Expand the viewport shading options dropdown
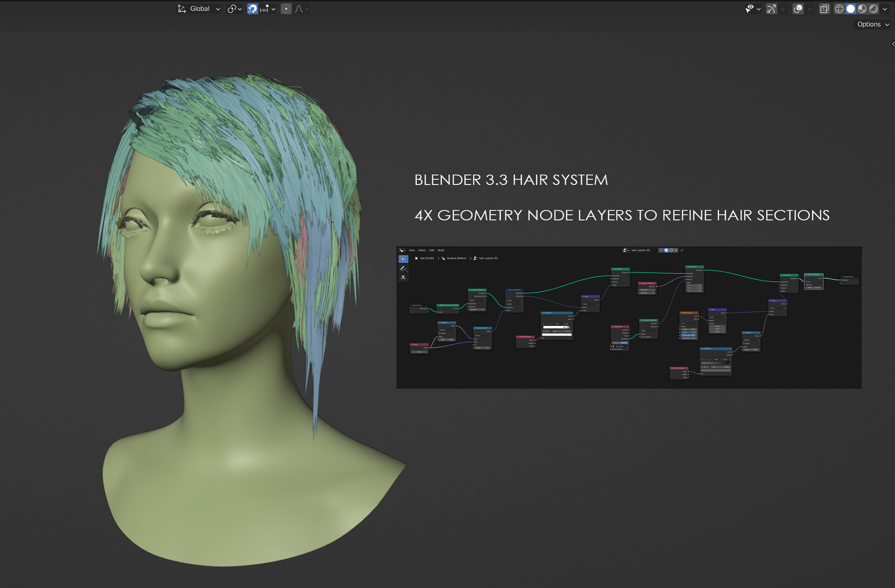Image resolution: width=895 pixels, height=588 pixels. click(885, 8)
